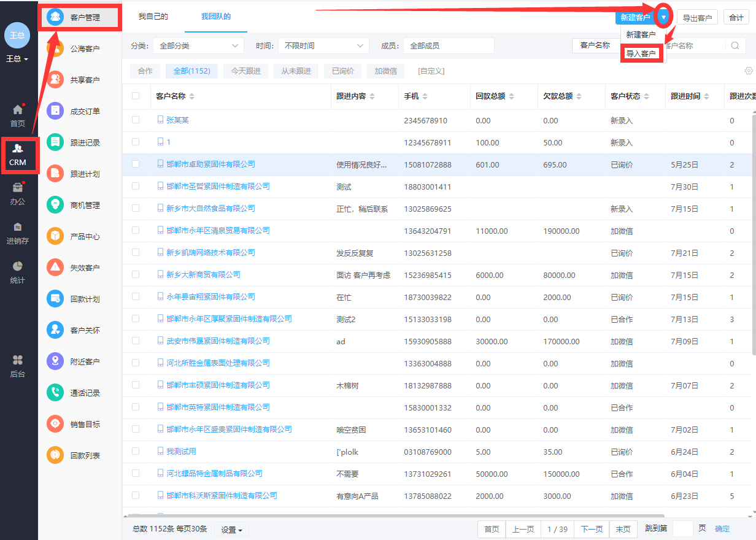Viewport: 756px width, 540px height.
Task: Open the 进销存 inventory icon
Action: pyautogui.click(x=18, y=227)
